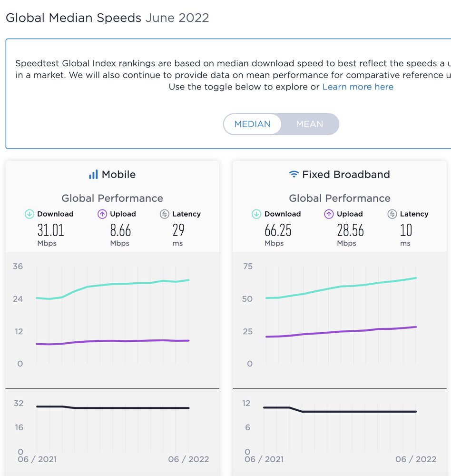Viewport: 451px width, 476px height.
Task: Click the Fixed Broadband Latency icon
Action: [x=392, y=214]
